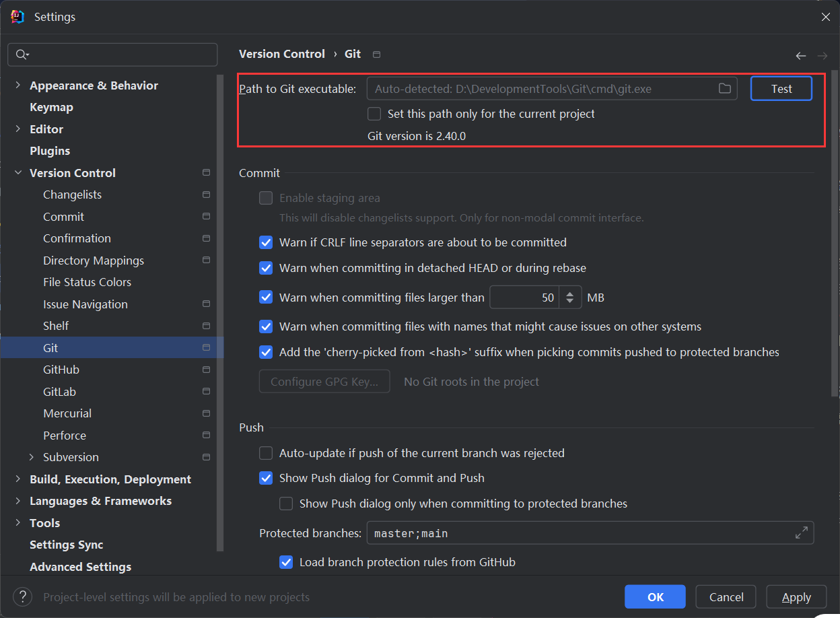This screenshot has width=840, height=618.
Task: Click the help question mark icon
Action: pos(23,596)
